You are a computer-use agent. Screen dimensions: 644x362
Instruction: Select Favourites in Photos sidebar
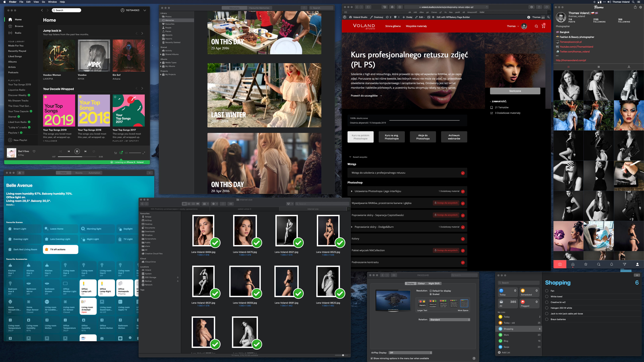[x=170, y=24]
